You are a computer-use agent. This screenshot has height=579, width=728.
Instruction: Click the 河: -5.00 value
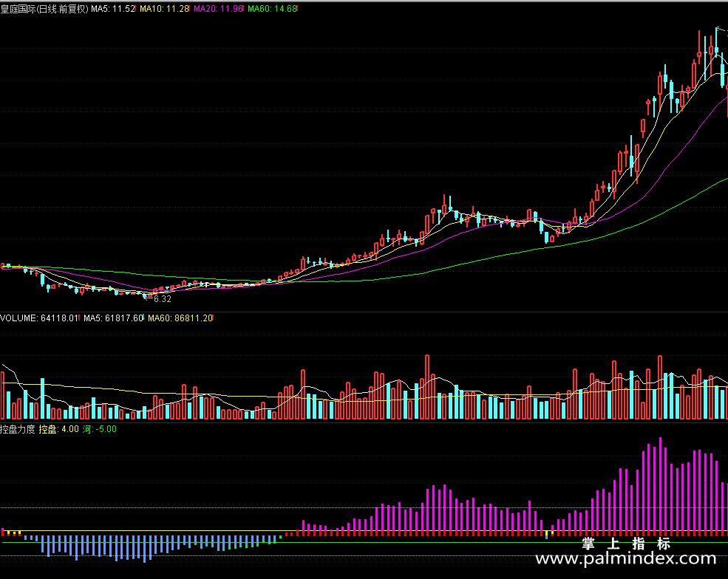click(x=99, y=429)
